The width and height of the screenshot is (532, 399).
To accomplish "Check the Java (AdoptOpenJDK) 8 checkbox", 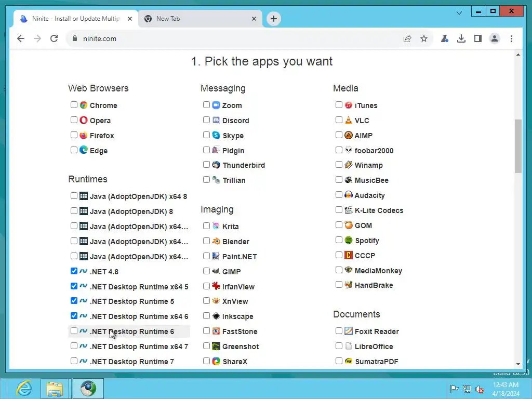I will point(74,211).
